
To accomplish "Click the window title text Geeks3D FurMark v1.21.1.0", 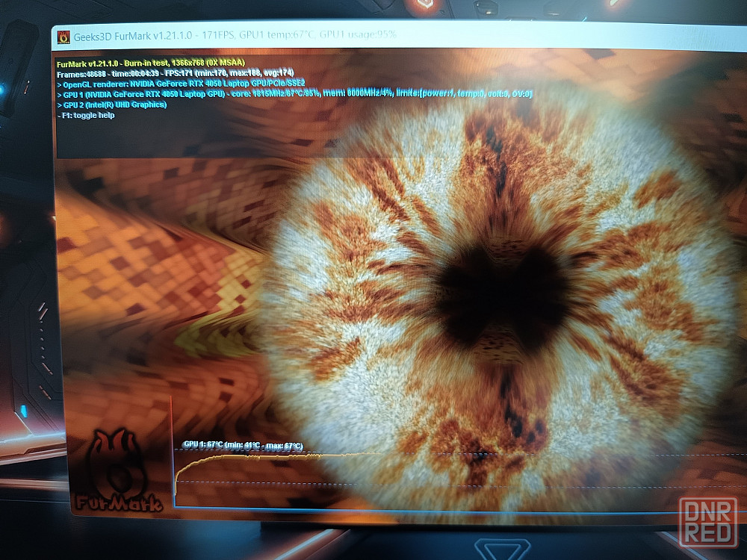I will (131, 35).
